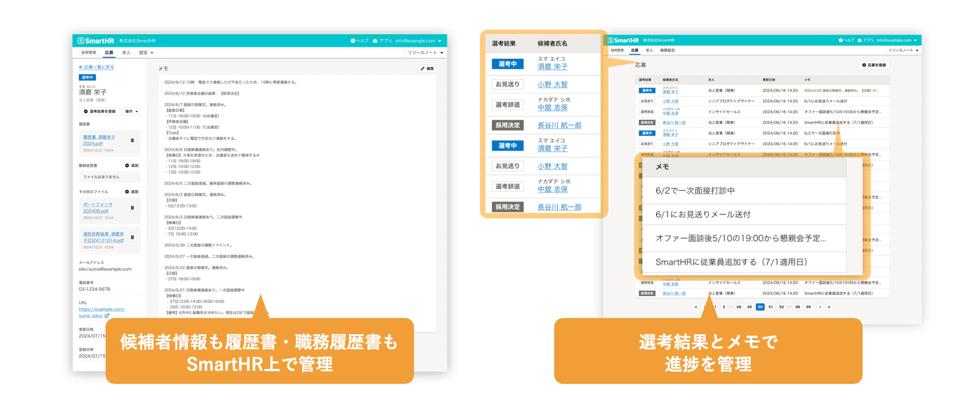
Task: Go to first page with « button
Action: click(696, 307)
